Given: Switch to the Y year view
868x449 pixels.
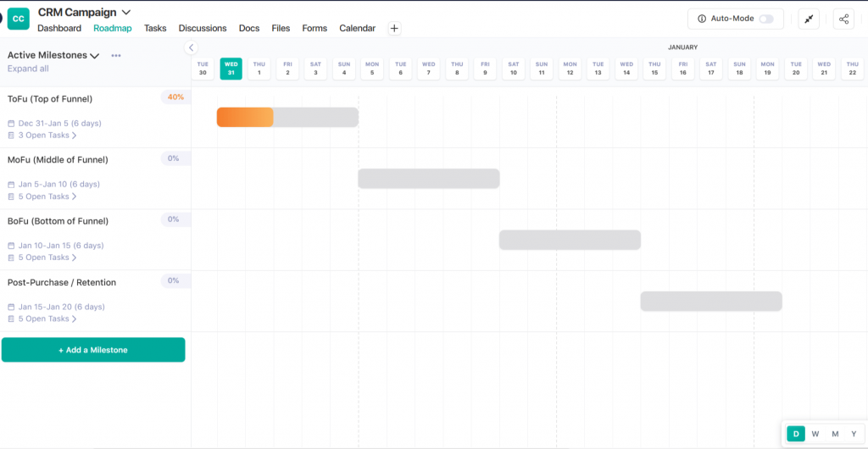Looking at the screenshot, I should pyautogui.click(x=854, y=434).
